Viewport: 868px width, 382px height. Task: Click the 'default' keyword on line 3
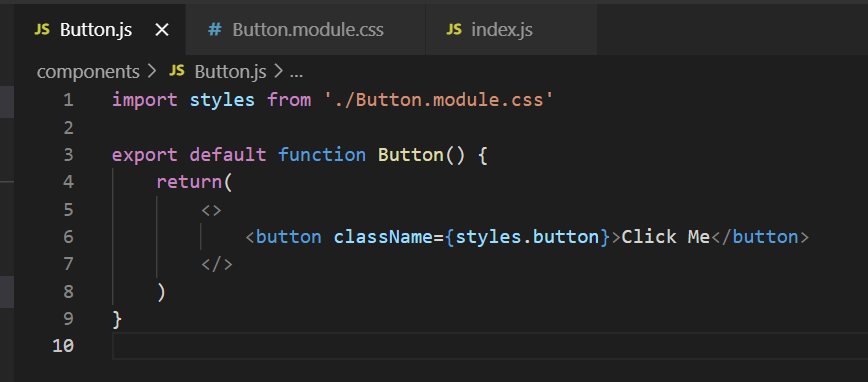(228, 154)
